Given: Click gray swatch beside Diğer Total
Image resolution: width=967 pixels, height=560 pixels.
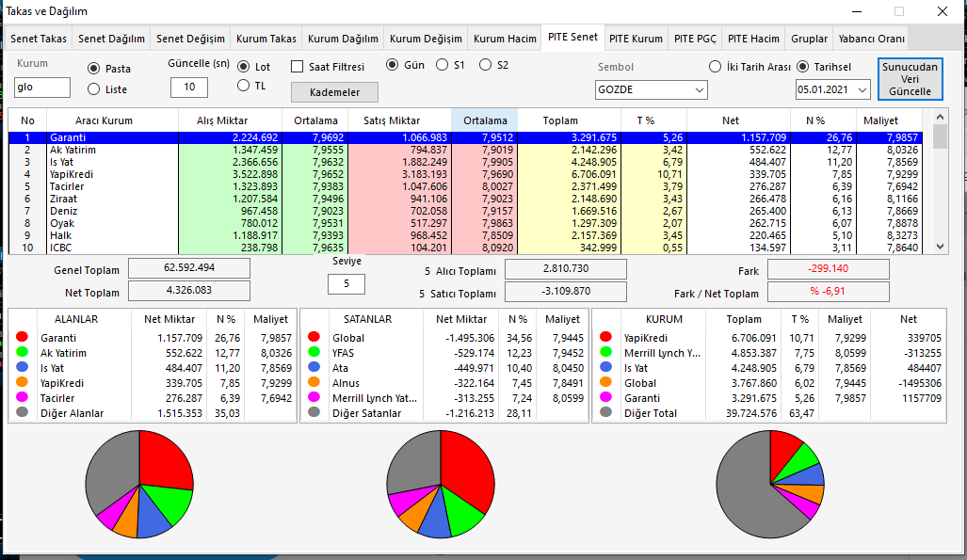Looking at the screenshot, I should (605, 412).
